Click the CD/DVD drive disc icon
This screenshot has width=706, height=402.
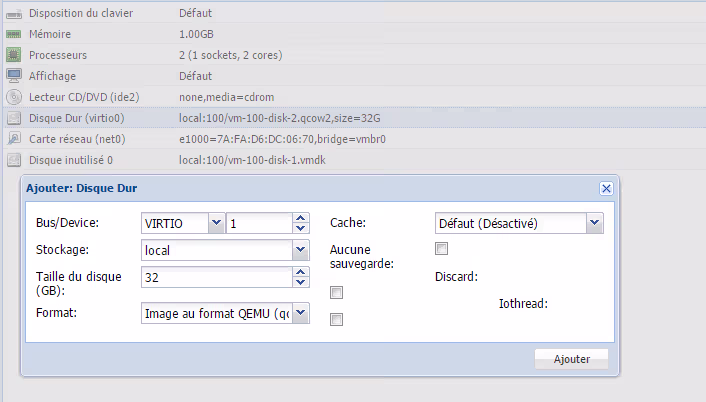point(14,97)
